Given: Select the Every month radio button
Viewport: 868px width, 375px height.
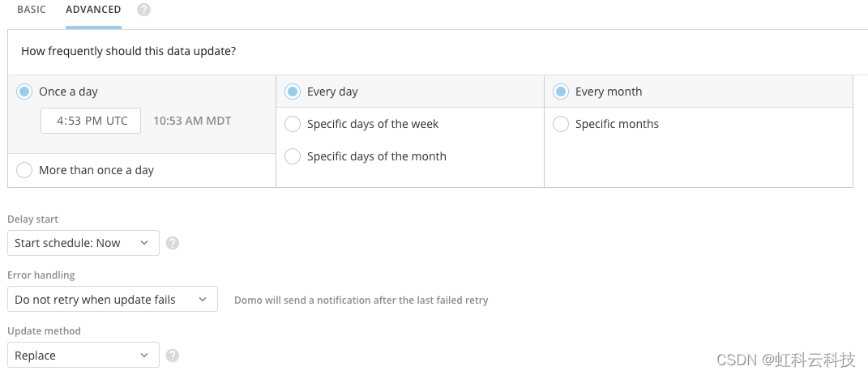Looking at the screenshot, I should [561, 92].
